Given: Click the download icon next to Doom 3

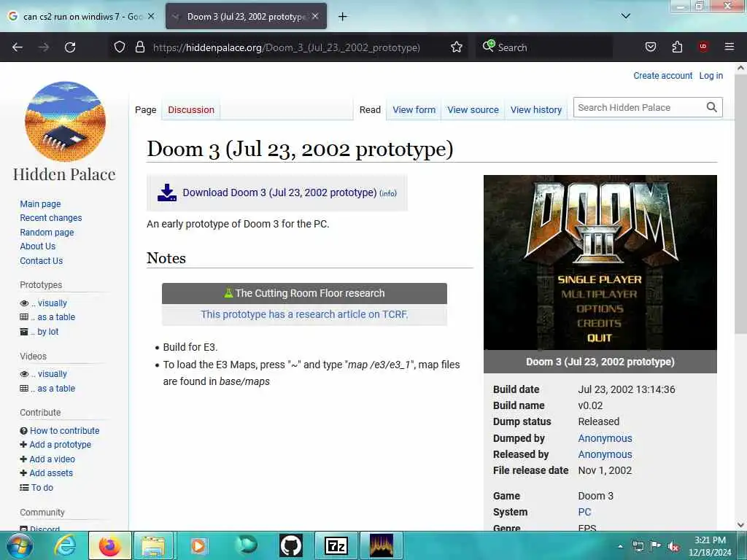Looking at the screenshot, I should (x=167, y=192).
